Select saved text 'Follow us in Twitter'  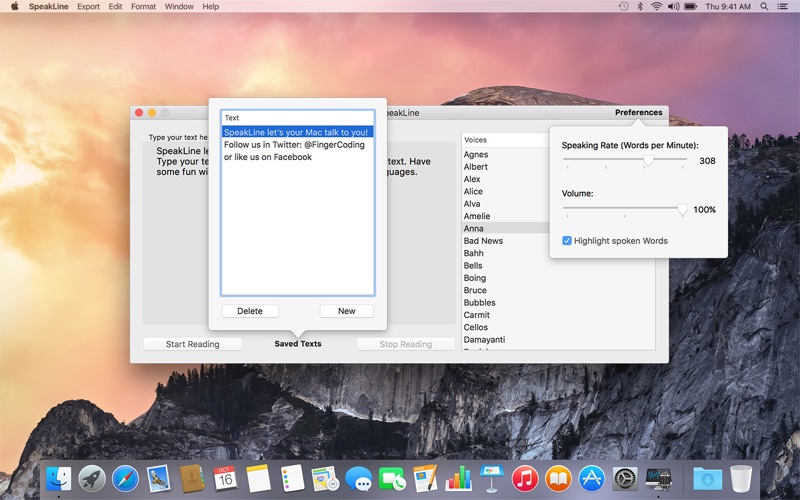(x=297, y=144)
